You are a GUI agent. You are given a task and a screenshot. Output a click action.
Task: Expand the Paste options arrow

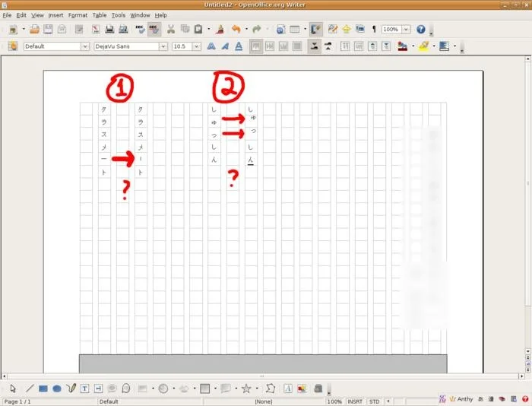209,30
